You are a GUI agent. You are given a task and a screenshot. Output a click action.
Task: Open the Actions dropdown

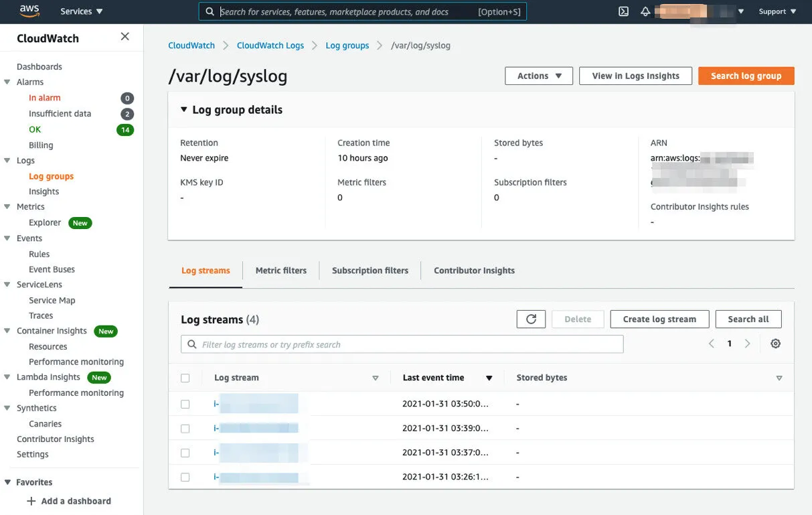point(538,76)
